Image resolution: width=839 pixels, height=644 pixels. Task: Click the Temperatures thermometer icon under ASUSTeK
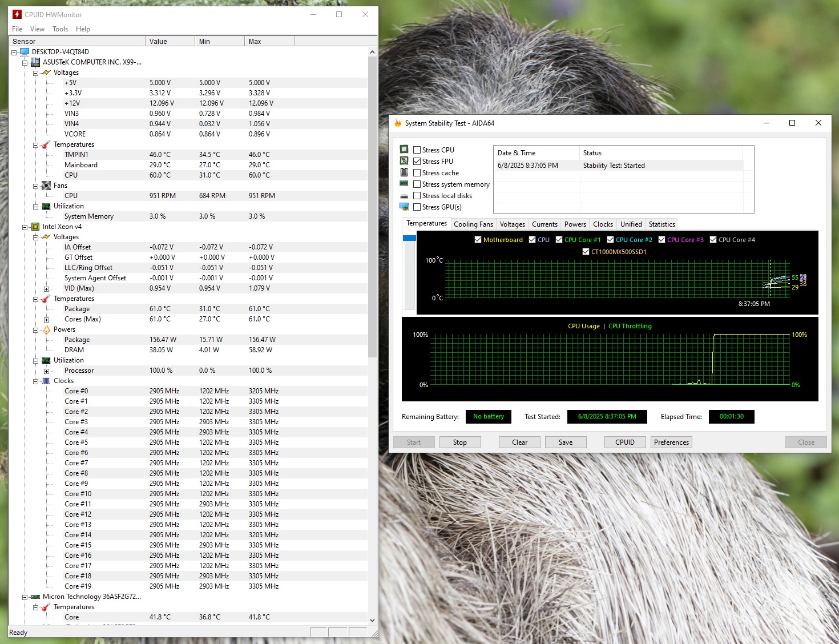(46, 144)
